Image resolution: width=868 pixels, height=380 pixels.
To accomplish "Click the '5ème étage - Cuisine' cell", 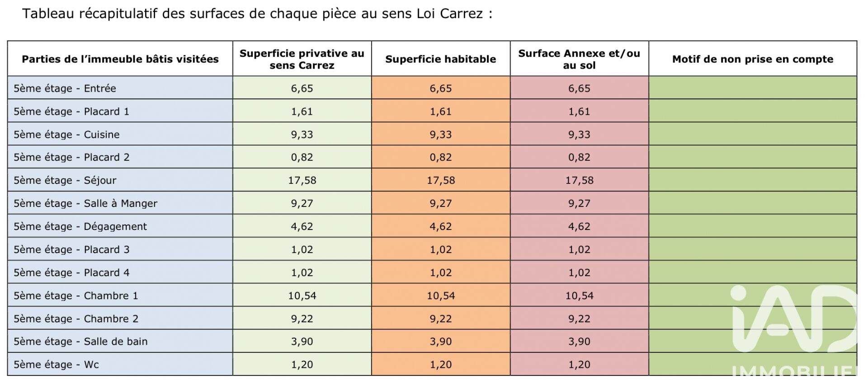I will click(x=66, y=135).
